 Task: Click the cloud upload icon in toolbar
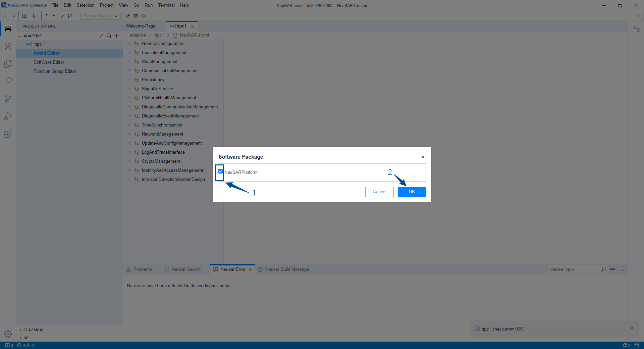point(144,16)
